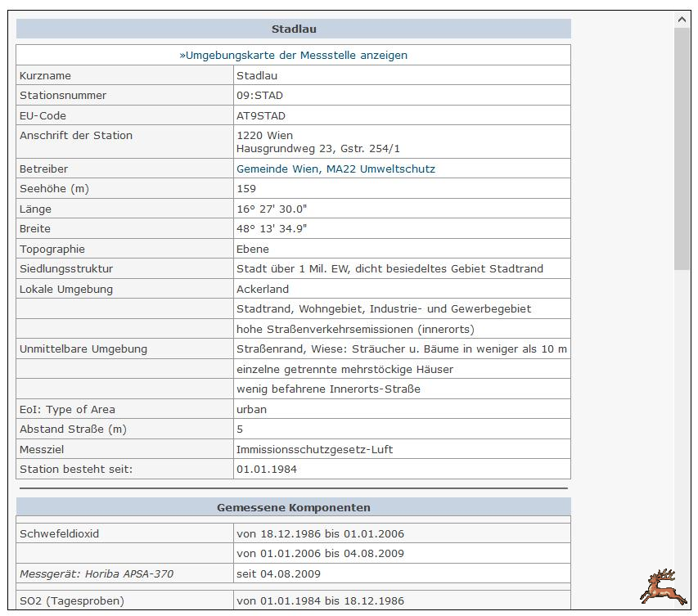Click the Topographie value Ebene
The width and height of the screenshot is (698, 616).
point(252,249)
